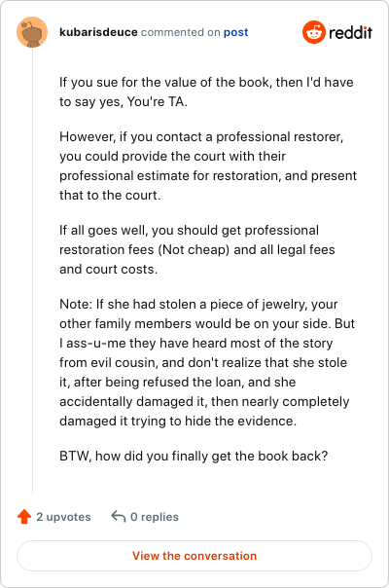This screenshot has width=389, height=588.
Task: Click the '2 upvotes' count label
Action: [63, 517]
